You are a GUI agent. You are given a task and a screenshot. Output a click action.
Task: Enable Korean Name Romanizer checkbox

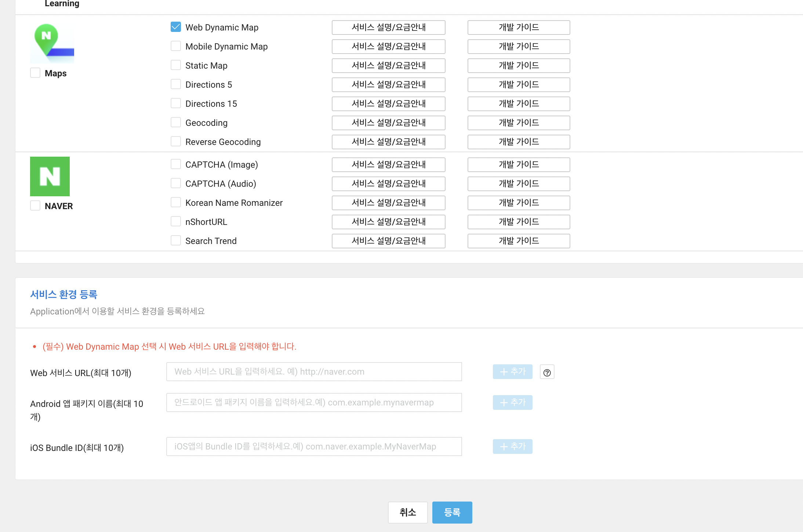click(x=176, y=202)
